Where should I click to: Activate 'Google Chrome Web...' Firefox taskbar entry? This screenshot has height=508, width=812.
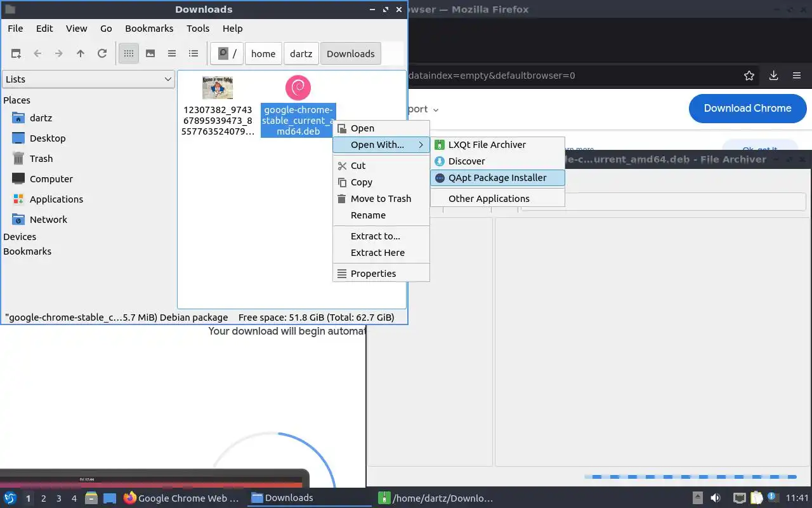click(x=183, y=498)
